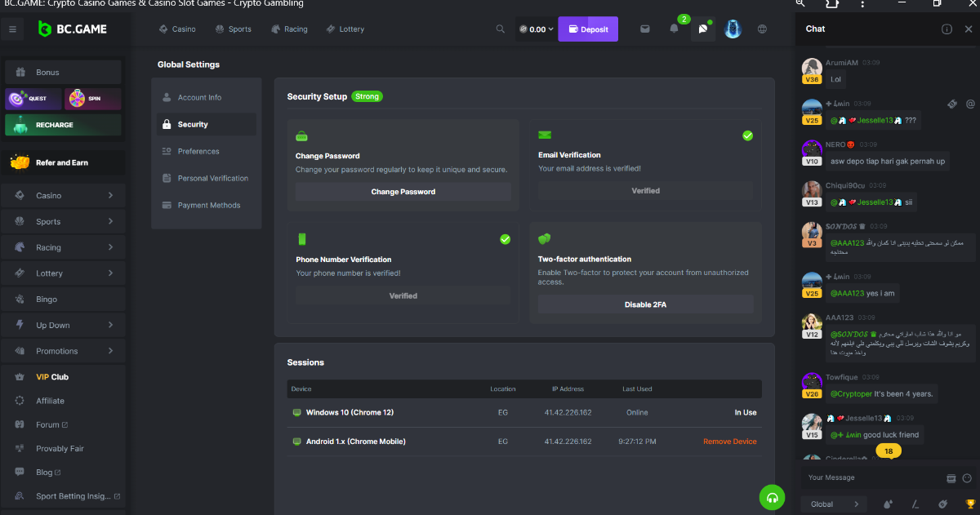Screen dimensions: 980x515
Task: Open the GIF picker in chat
Action: 951,477
